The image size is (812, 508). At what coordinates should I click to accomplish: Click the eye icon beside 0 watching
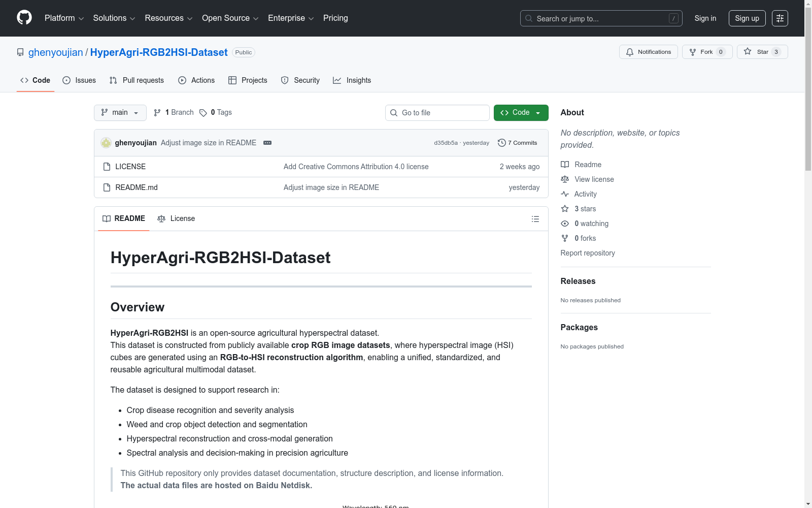click(565, 224)
